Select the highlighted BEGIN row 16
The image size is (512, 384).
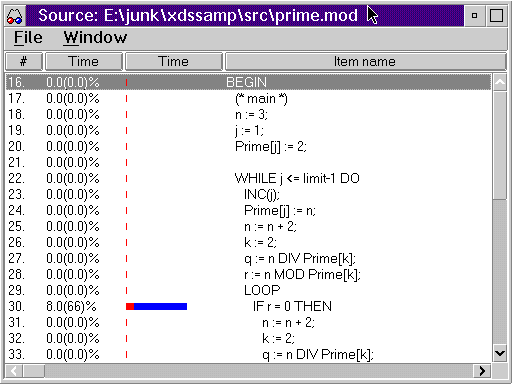click(248, 82)
